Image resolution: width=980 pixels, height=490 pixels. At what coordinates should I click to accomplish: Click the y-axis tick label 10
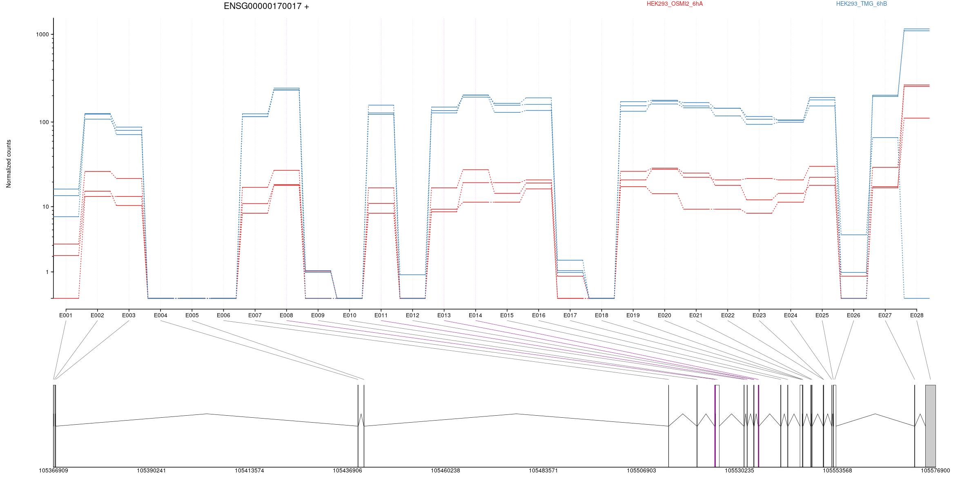pos(46,207)
